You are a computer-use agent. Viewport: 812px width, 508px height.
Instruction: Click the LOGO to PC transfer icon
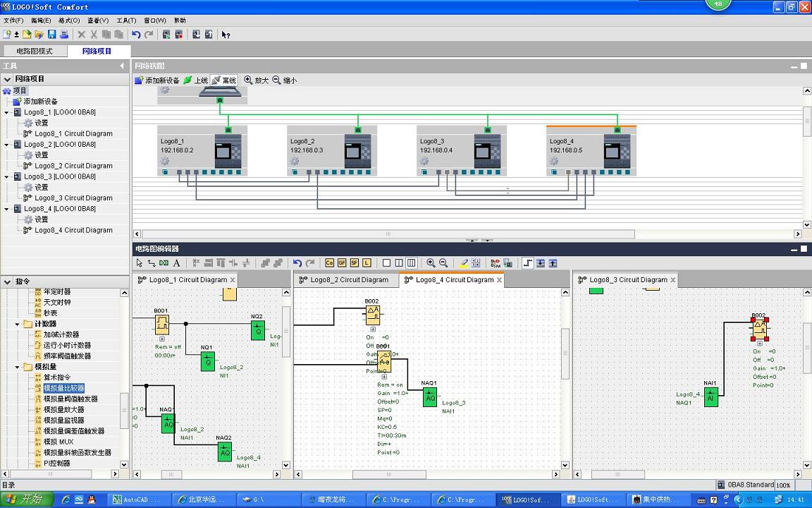coord(209,34)
